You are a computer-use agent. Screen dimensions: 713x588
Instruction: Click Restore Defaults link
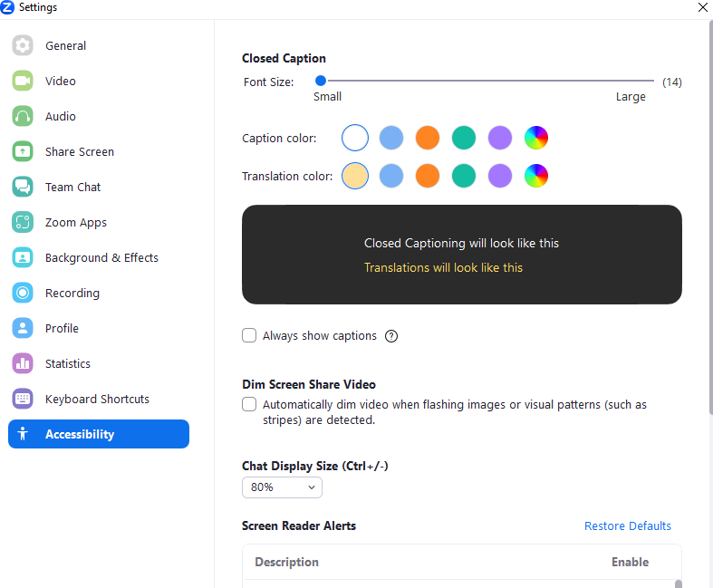pyautogui.click(x=628, y=525)
